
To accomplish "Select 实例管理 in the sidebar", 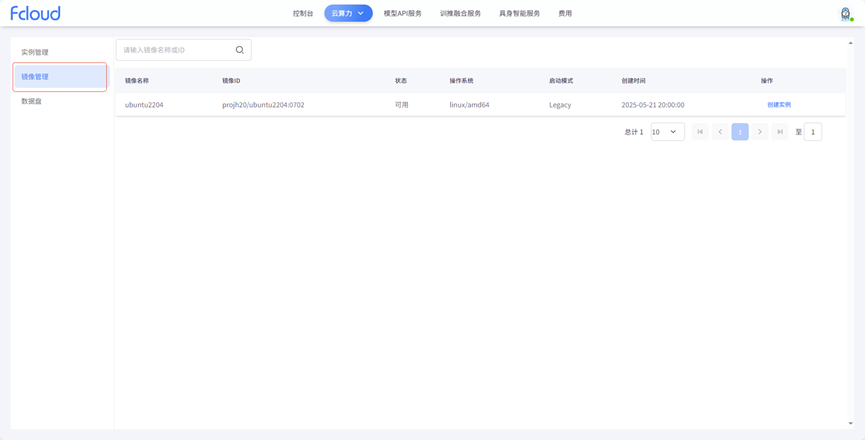I will (35, 52).
